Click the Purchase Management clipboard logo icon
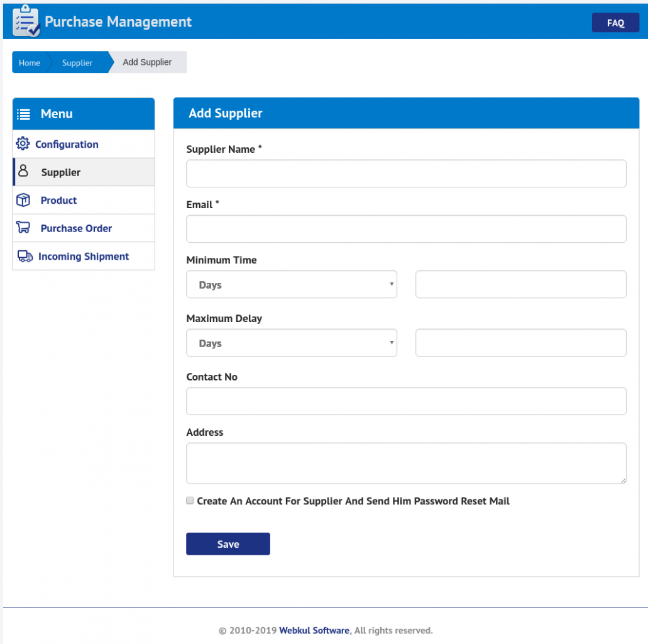648x644 pixels. tap(26, 21)
